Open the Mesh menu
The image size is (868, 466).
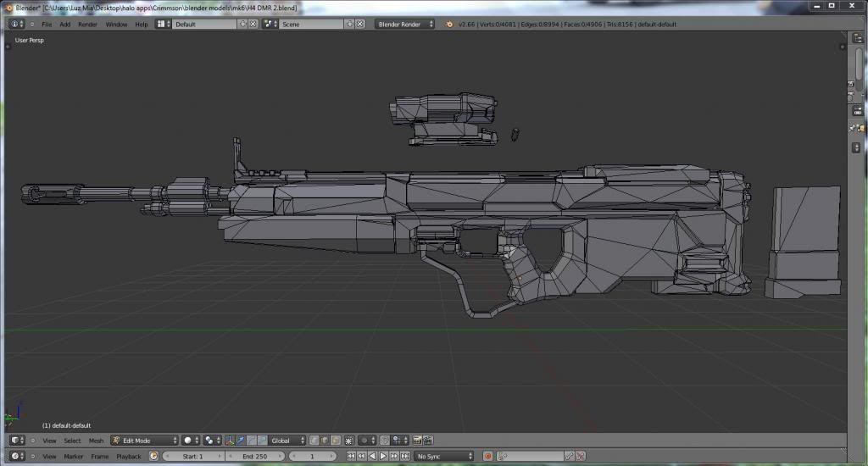(x=97, y=441)
